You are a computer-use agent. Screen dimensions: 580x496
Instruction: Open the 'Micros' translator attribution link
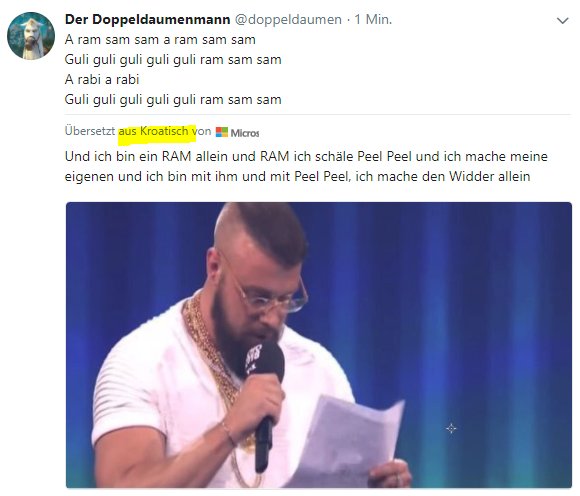pyautogui.click(x=245, y=133)
